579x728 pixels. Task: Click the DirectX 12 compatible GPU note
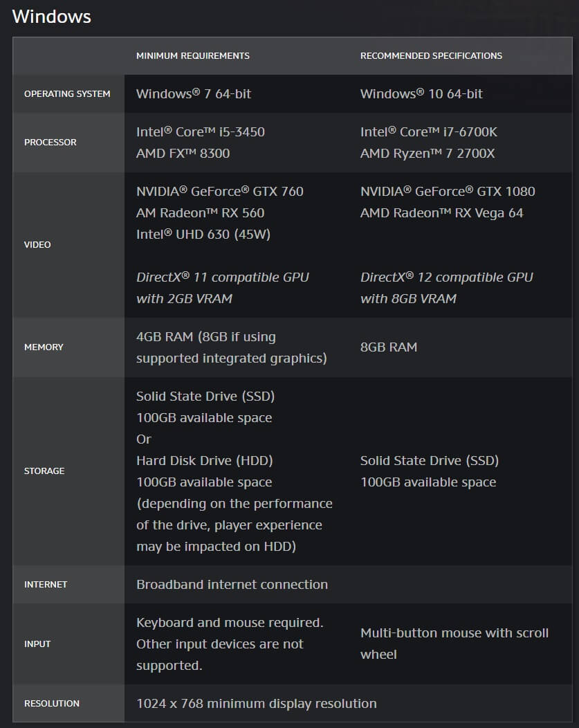446,277
